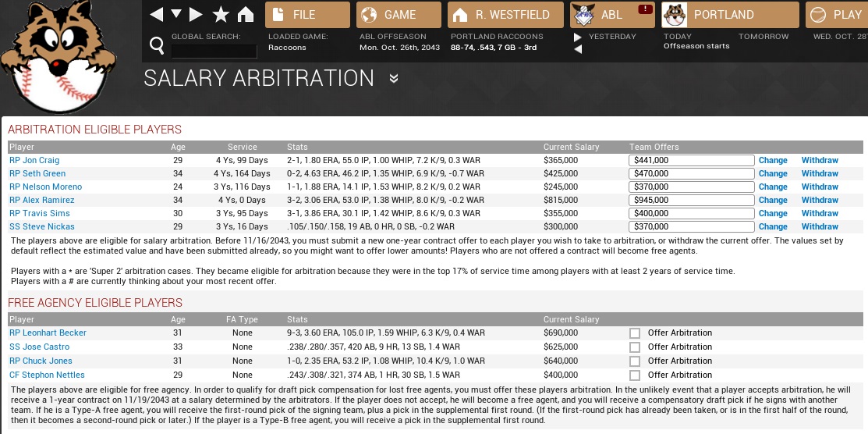Change the offer for Travis Sims

tap(773, 213)
